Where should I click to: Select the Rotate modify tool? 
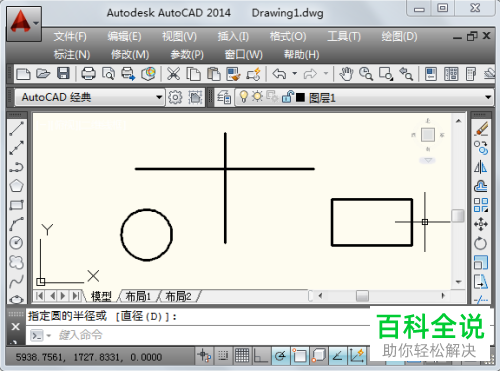(x=481, y=243)
